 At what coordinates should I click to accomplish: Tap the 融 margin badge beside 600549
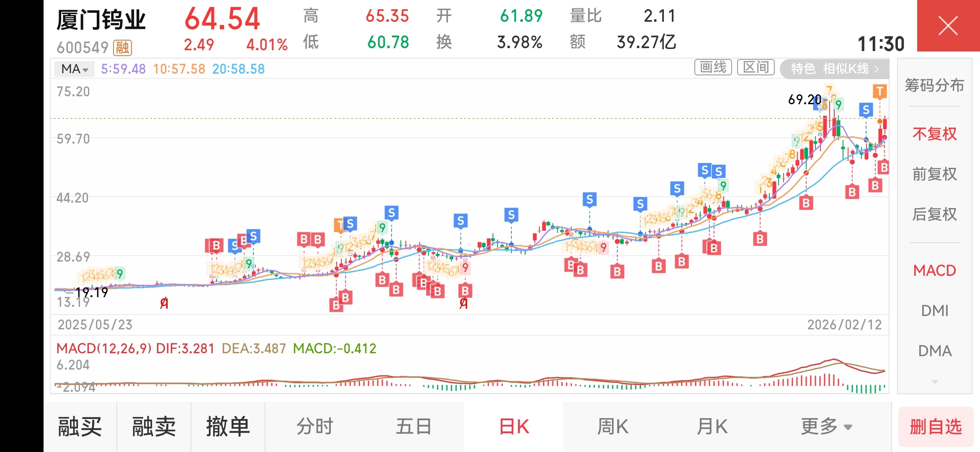(122, 48)
